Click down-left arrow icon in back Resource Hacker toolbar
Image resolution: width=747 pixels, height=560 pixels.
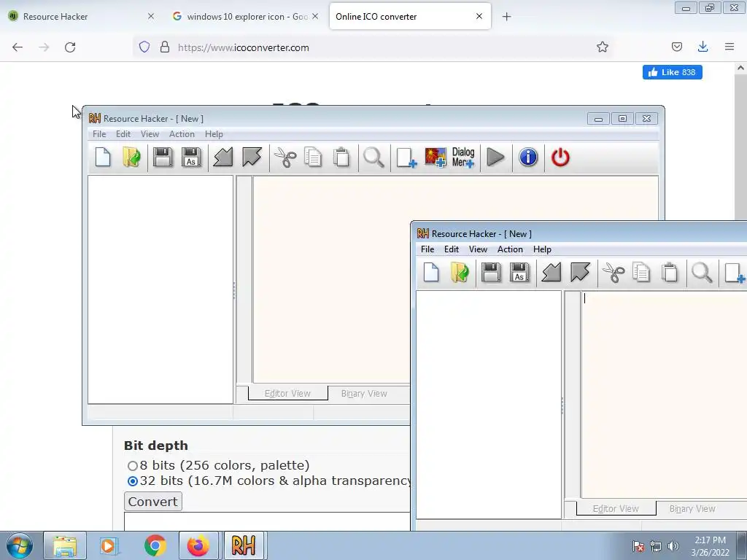click(x=223, y=157)
